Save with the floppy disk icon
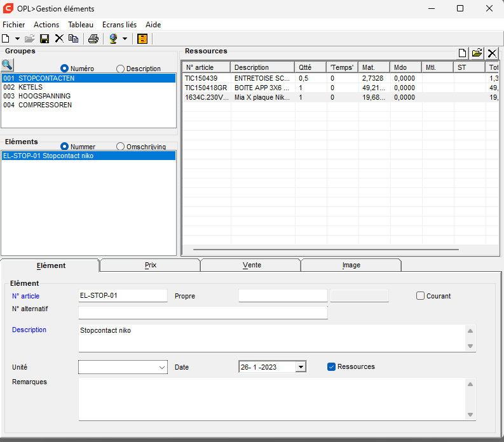 click(x=44, y=39)
